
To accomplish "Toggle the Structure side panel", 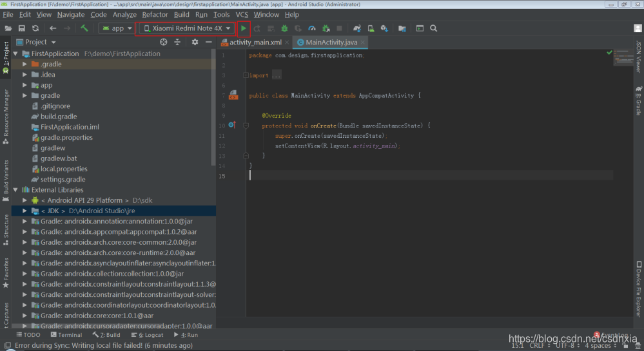I will [x=6, y=229].
